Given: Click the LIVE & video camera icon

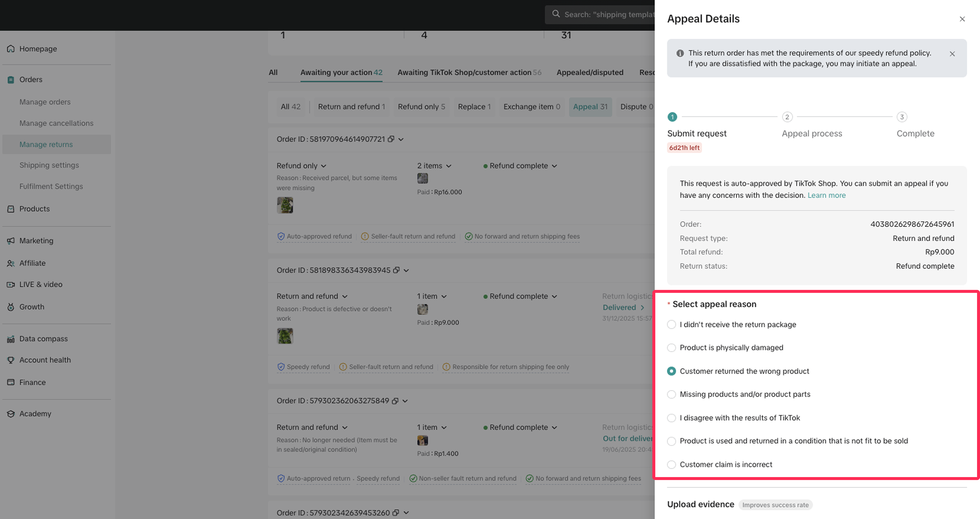Looking at the screenshot, I should click(11, 284).
